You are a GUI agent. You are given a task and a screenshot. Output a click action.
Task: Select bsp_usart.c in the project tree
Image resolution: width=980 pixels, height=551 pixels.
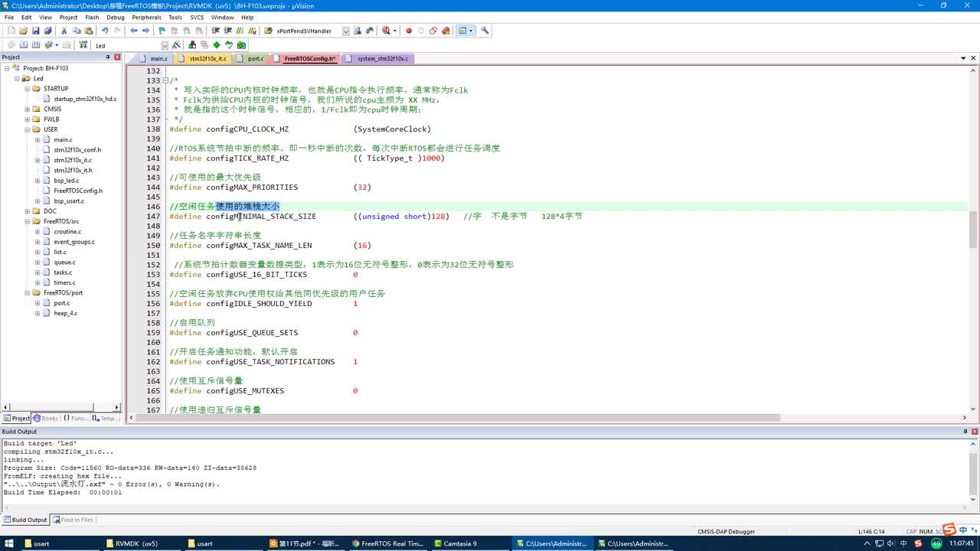click(69, 201)
